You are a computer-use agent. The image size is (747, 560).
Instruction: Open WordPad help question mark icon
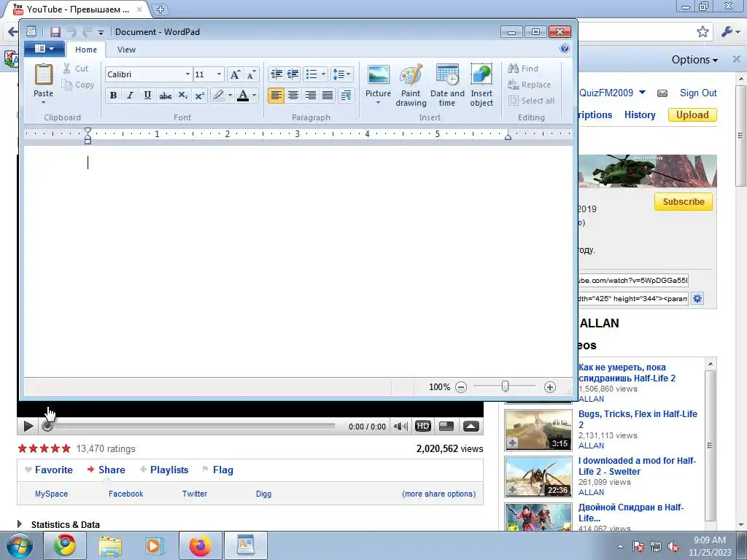click(x=565, y=49)
